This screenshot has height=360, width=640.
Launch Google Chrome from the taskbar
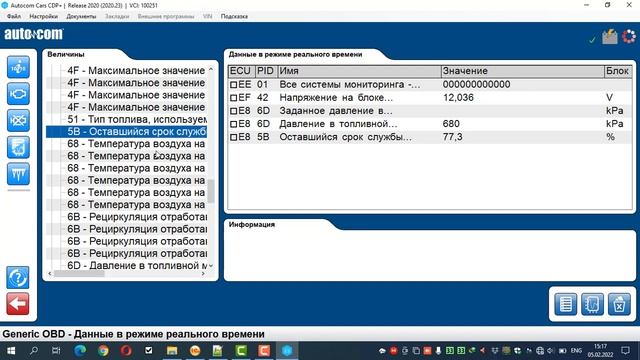(103, 351)
